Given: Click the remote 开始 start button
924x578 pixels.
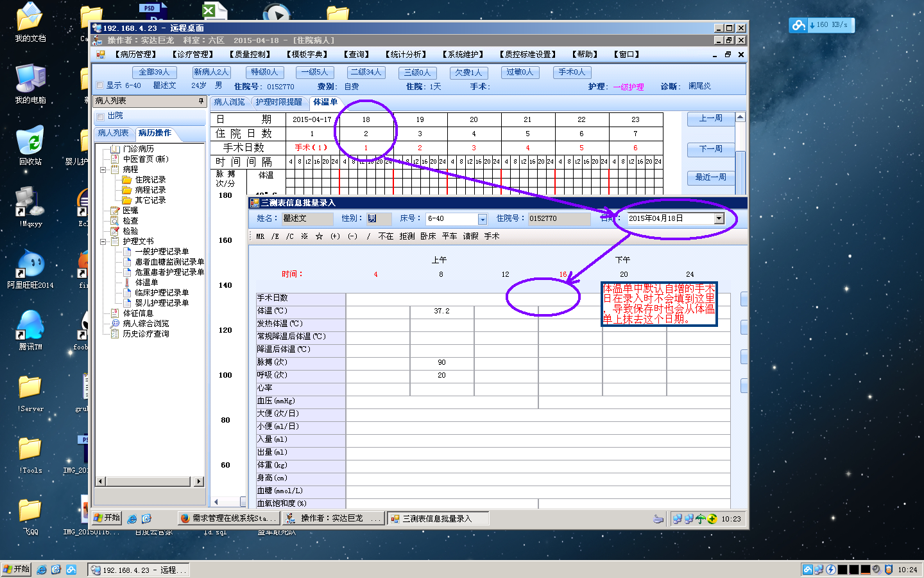Looking at the screenshot, I should 107,518.
